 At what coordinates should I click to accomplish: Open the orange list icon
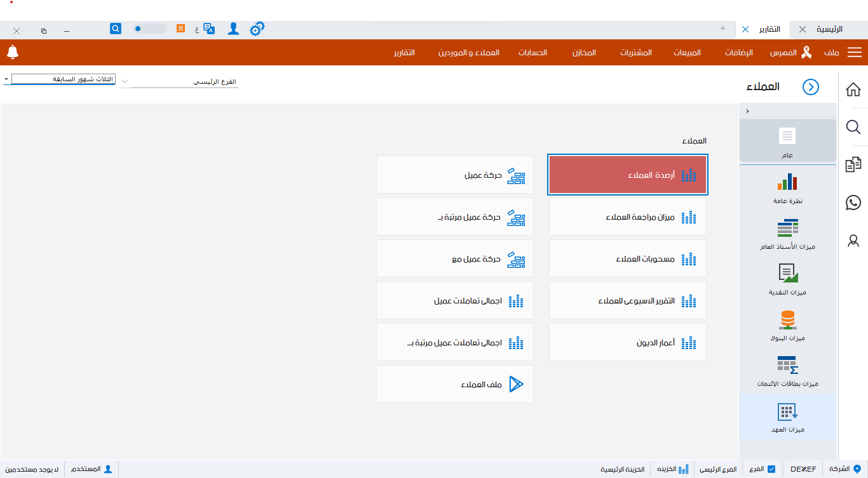[181, 29]
